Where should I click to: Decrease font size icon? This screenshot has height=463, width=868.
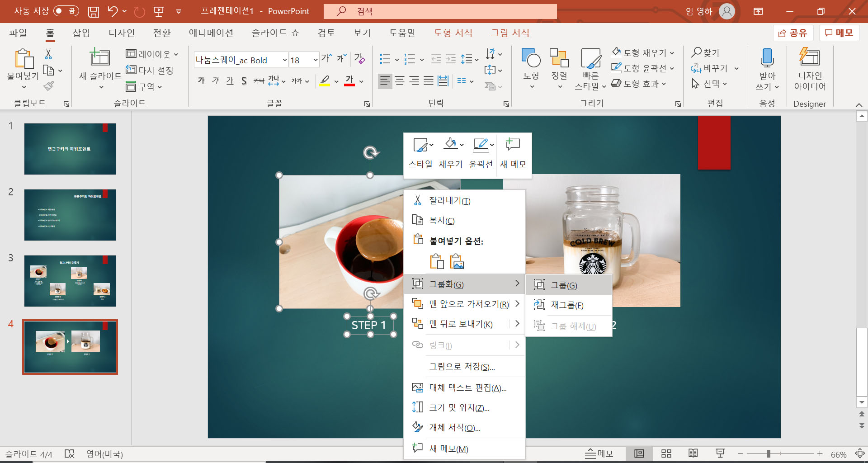(x=342, y=58)
